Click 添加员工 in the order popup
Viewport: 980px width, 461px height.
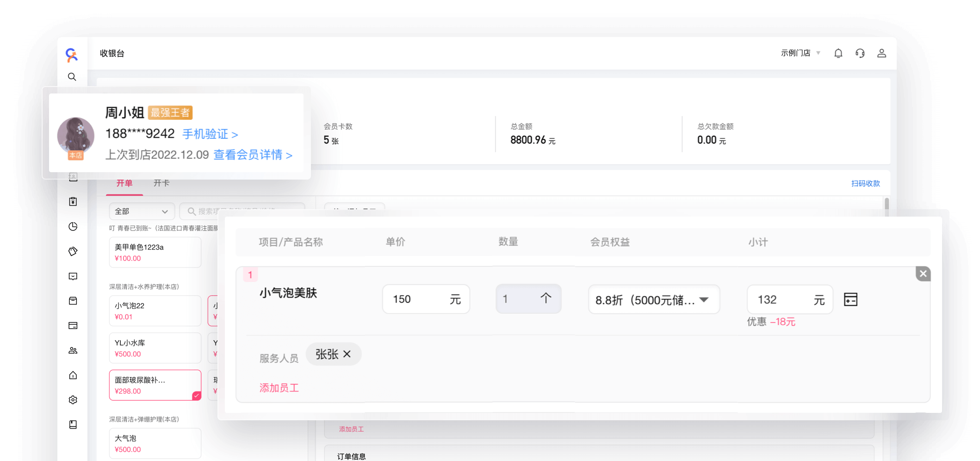point(279,388)
